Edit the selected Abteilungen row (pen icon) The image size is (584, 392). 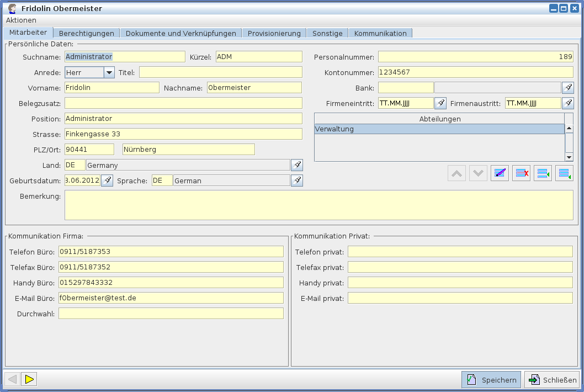[x=500, y=173]
